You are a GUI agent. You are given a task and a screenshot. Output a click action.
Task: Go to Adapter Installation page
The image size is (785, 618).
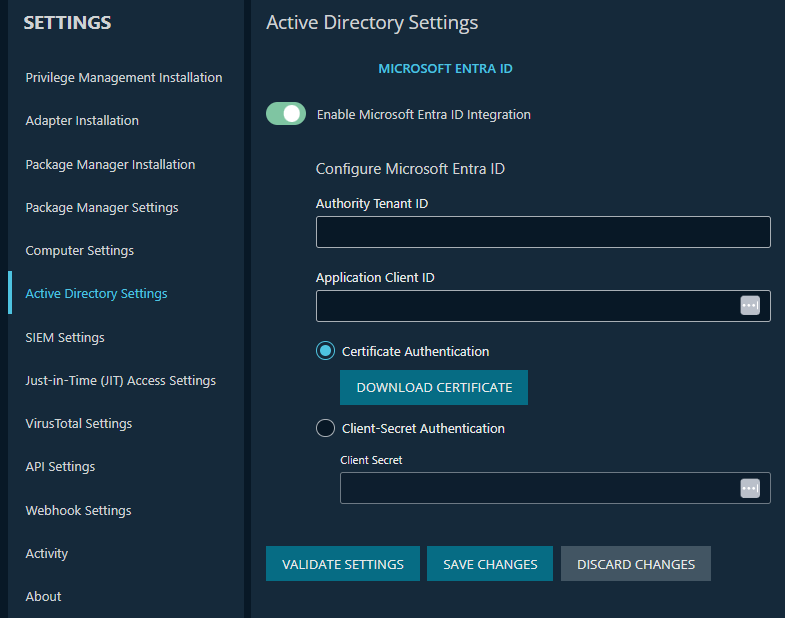tap(82, 121)
